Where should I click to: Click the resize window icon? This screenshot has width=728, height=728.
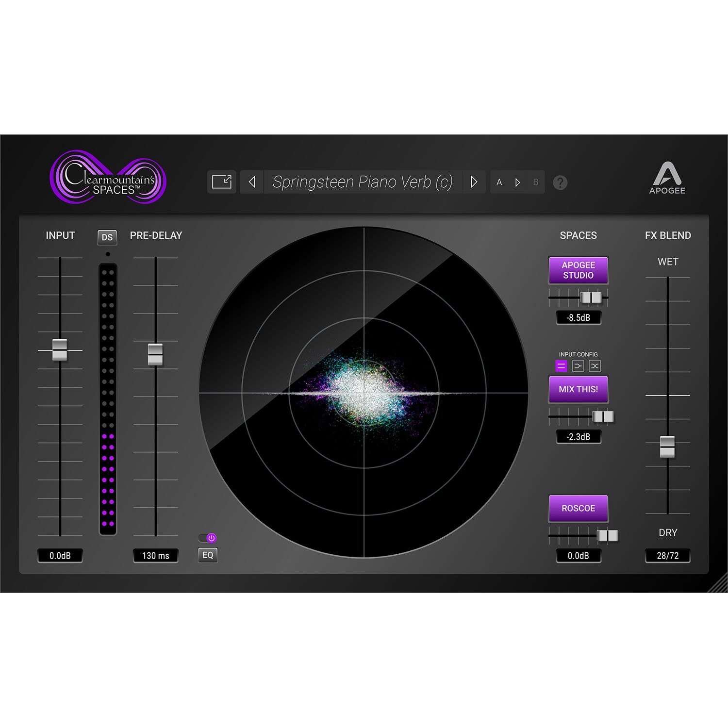(x=222, y=182)
